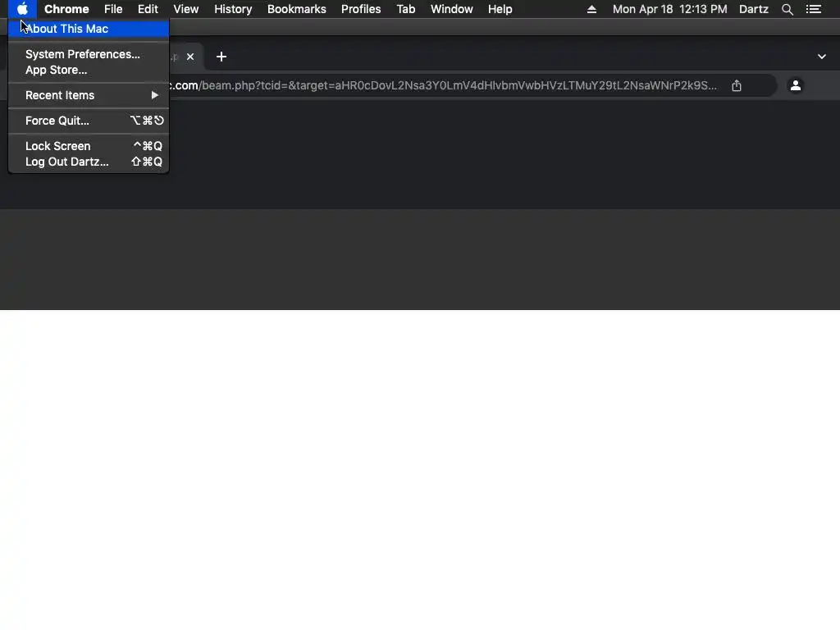Open the Help menu

point(500,9)
